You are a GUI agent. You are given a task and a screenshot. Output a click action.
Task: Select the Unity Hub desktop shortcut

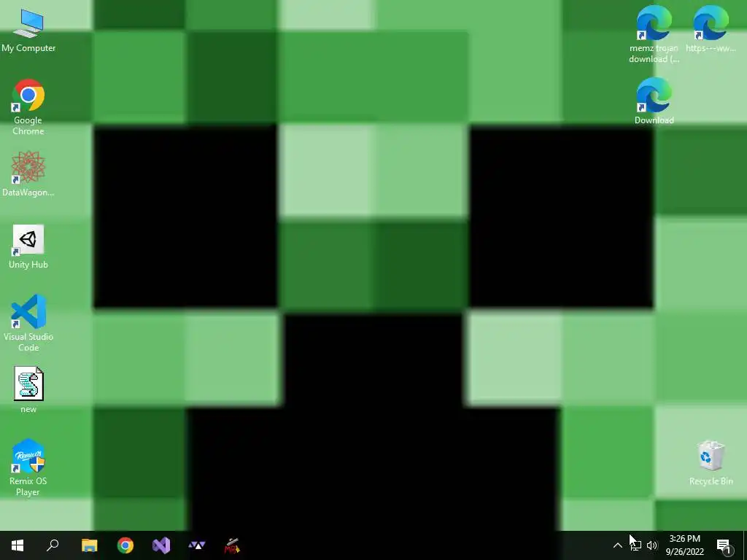pyautogui.click(x=28, y=247)
